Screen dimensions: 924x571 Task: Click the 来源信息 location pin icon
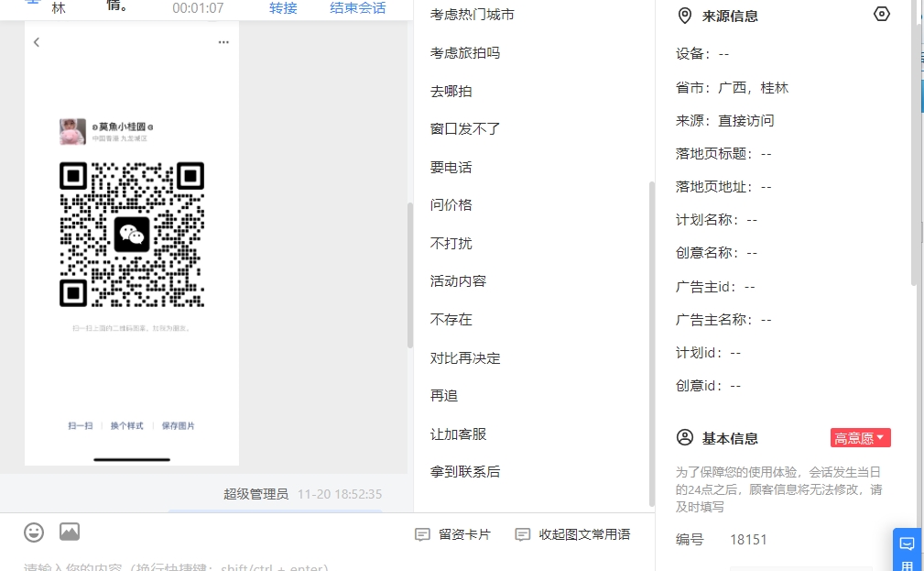pos(685,16)
